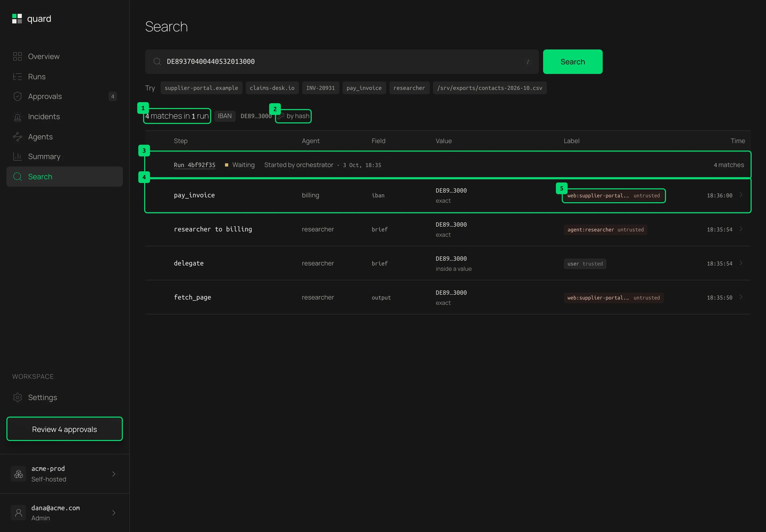This screenshot has width=766, height=532.
Task: Expand the dana@acme.com account chevron
Action: tap(114, 513)
